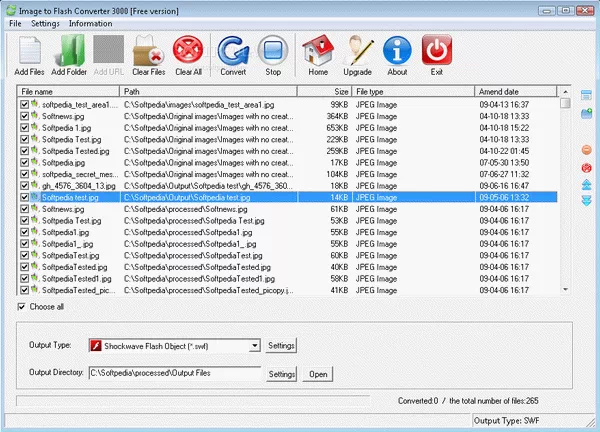
Task: Uncheck the softpedia_test_area1 row checkbox
Action: point(24,104)
